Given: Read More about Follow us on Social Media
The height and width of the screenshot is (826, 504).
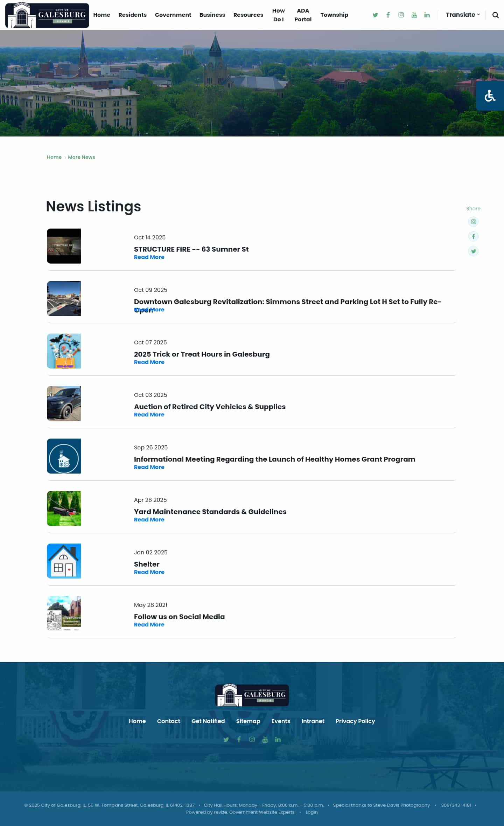Looking at the screenshot, I should [x=149, y=625].
